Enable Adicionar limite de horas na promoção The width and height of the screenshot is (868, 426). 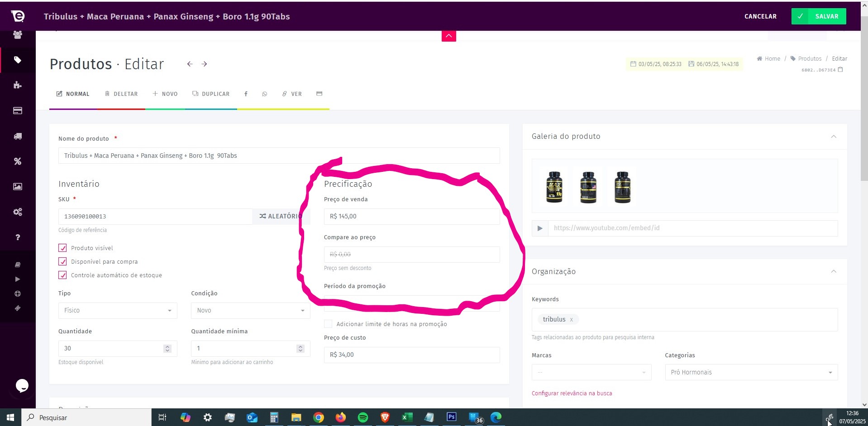point(328,324)
